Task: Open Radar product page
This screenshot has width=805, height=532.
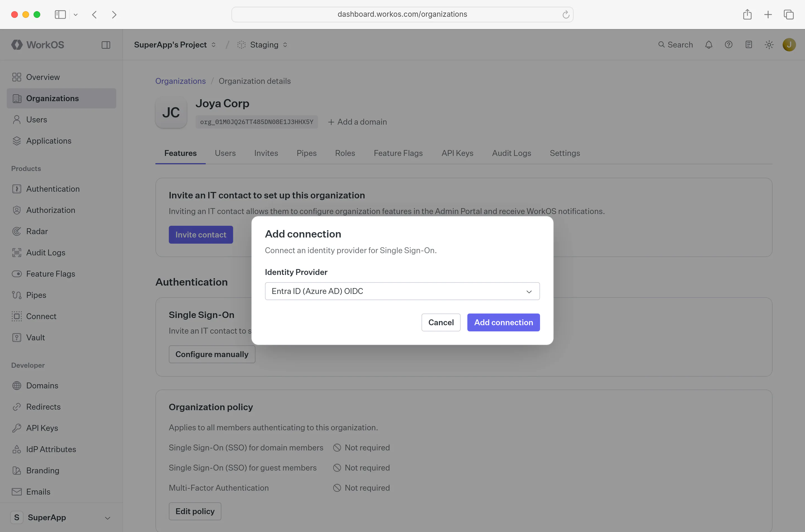Action: [x=61, y=231]
